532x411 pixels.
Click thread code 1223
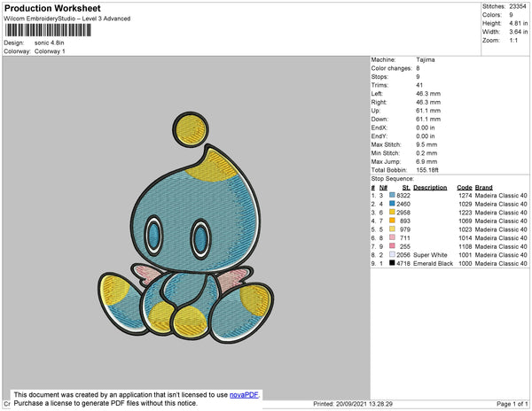pos(465,213)
